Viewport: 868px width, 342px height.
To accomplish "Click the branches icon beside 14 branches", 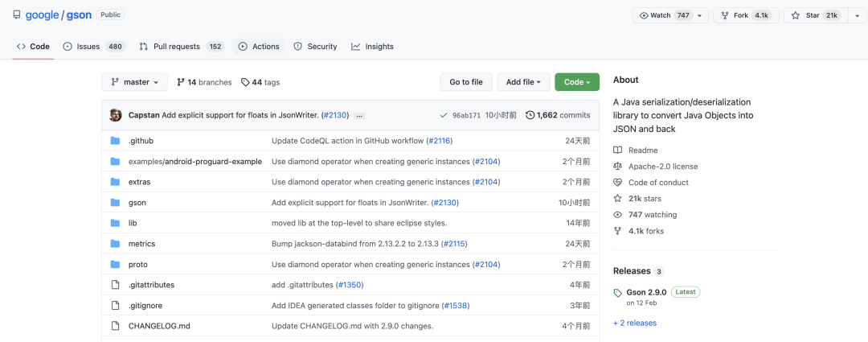I will point(181,82).
